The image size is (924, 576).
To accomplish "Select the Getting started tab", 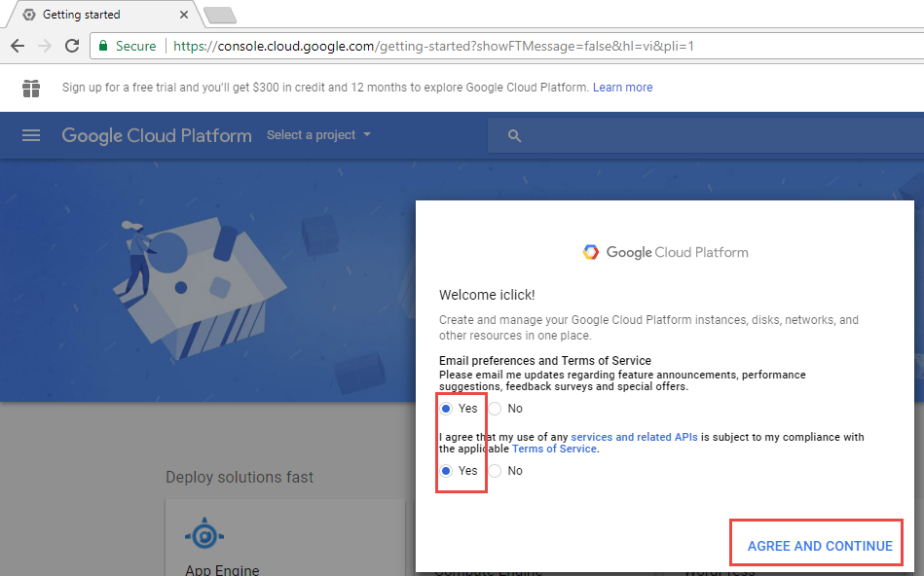I will click(105, 15).
